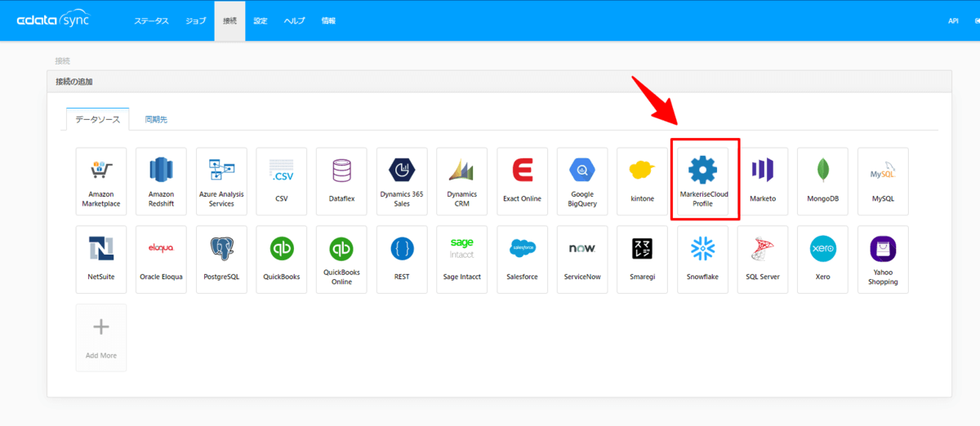Open the 情報 menu item
980x426 pixels.
coord(328,20)
